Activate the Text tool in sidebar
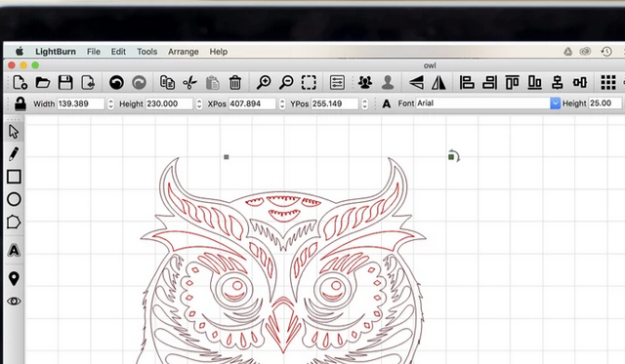The width and height of the screenshot is (625, 364). [14, 250]
